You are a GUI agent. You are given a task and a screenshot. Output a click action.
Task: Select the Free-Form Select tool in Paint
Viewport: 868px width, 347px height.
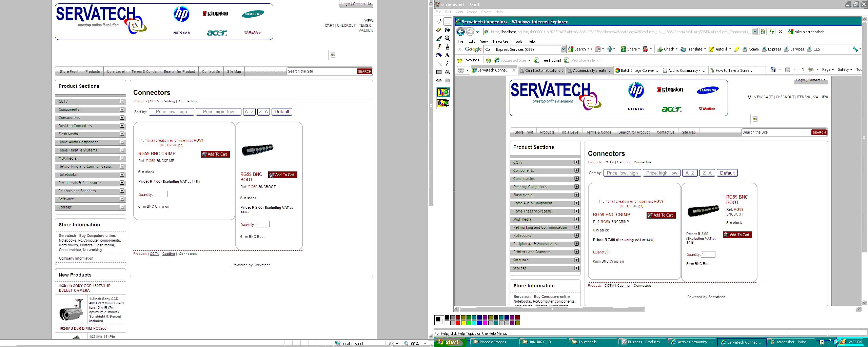439,21
